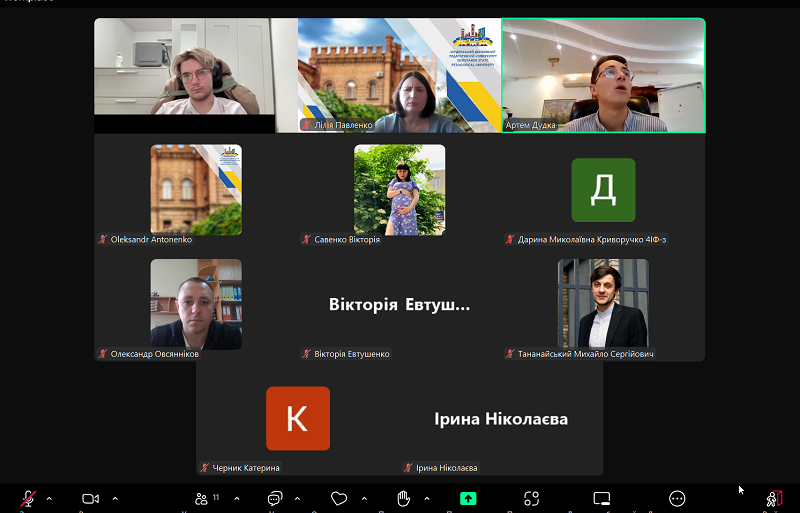Click Олександр Овсянніков profile photo
800x513 pixels.
pos(196,304)
